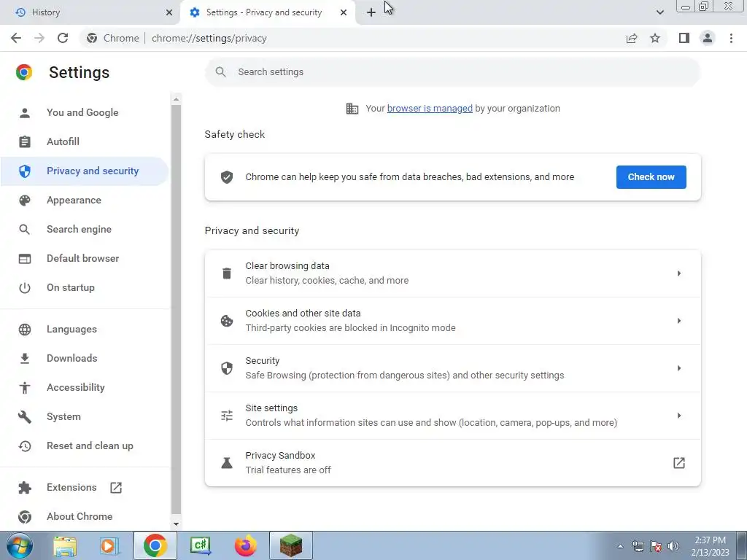Open Appearance settings

pyautogui.click(x=85, y=200)
